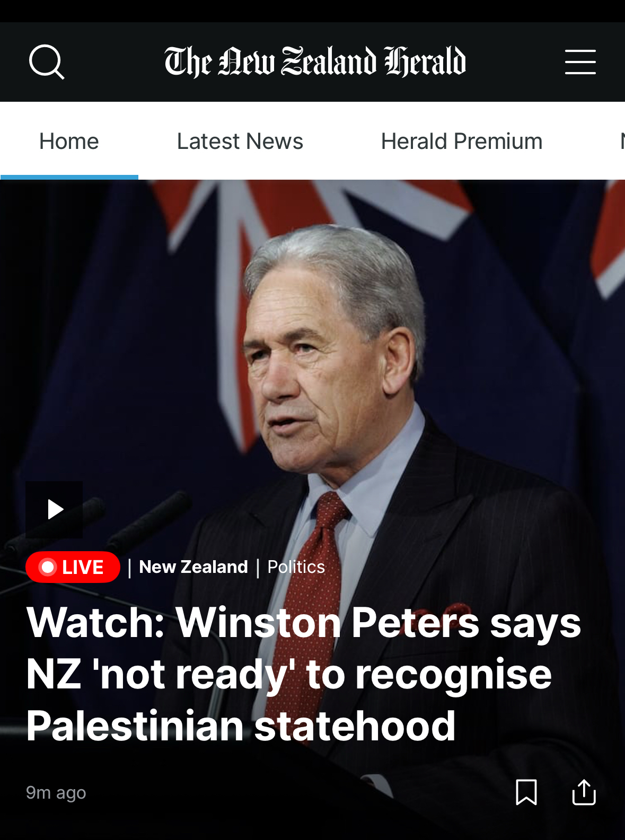Viewport: 625px width, 840px height.
Task: Bookmark this Winston Peters article
Action: point(526,792)
